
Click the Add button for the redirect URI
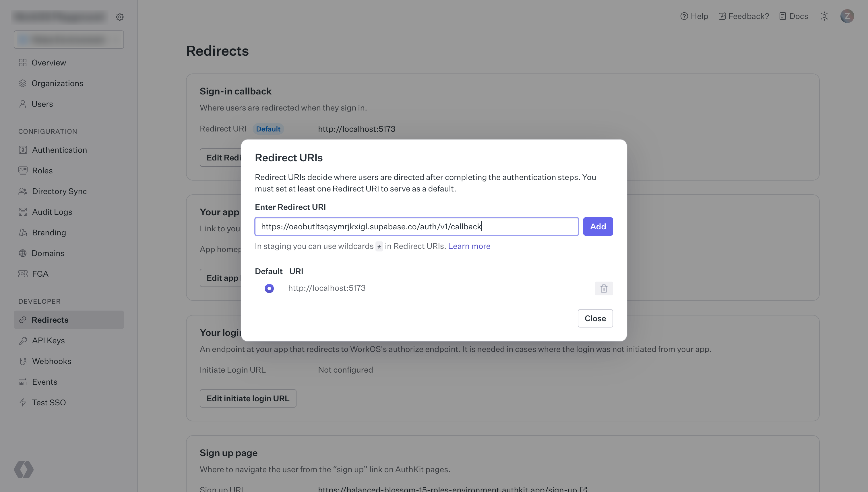(x=598, y=226)
